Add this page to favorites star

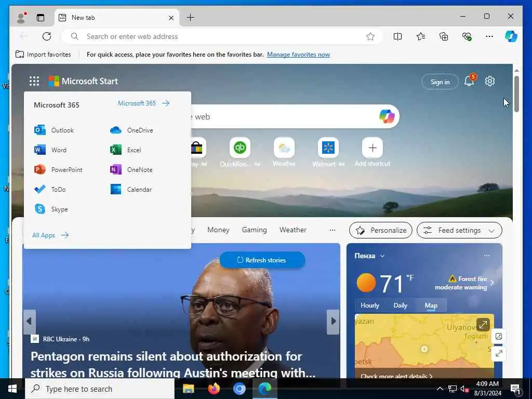point(370,36)
